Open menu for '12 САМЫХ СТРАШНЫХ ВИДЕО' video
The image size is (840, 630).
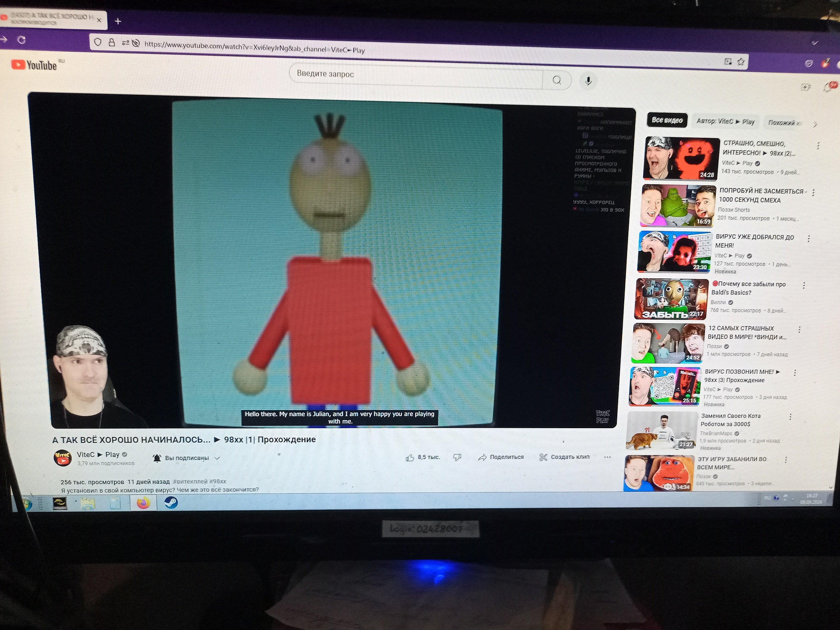coord(799,329)
